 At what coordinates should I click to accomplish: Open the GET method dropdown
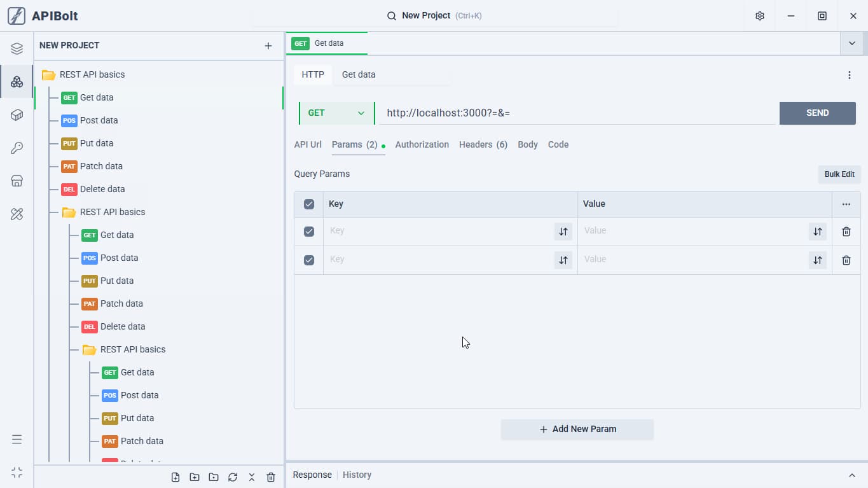pos(336,113)
